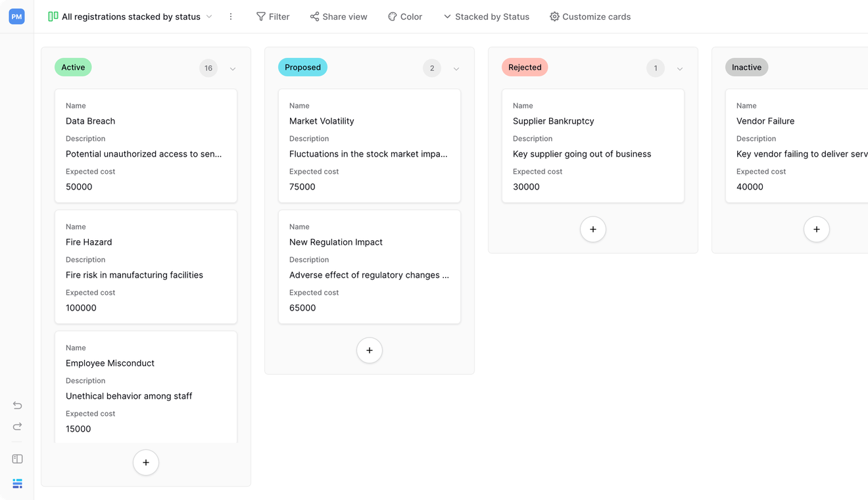This screenshot has width=868, height=500.
Task: Collapse the Active column chevron
Action: [x=233, y=68]
